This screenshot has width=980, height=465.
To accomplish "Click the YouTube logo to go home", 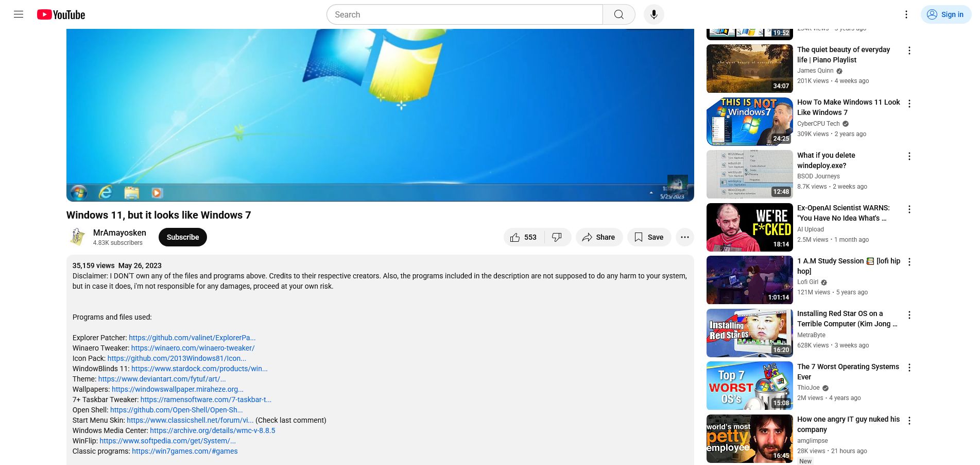I will 61,14.
